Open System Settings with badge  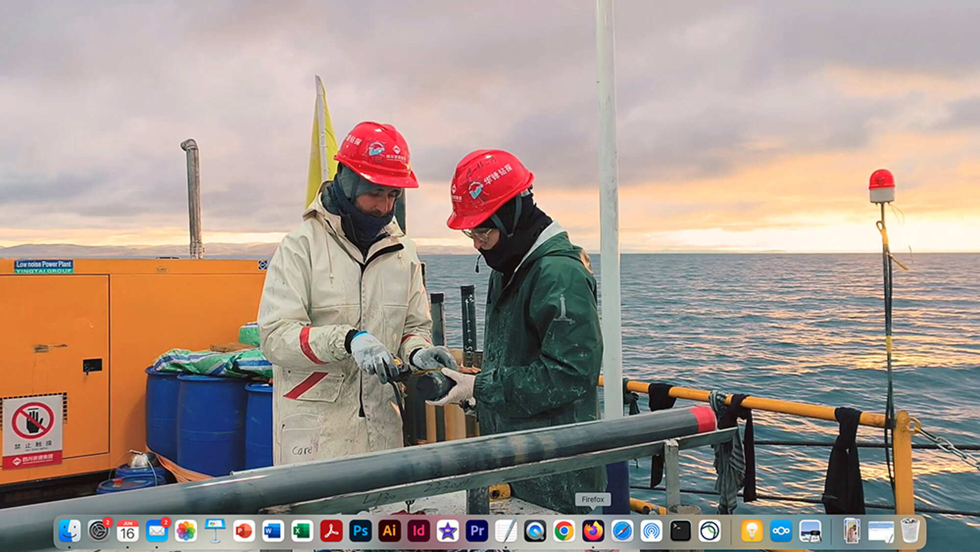coord(98,531)
